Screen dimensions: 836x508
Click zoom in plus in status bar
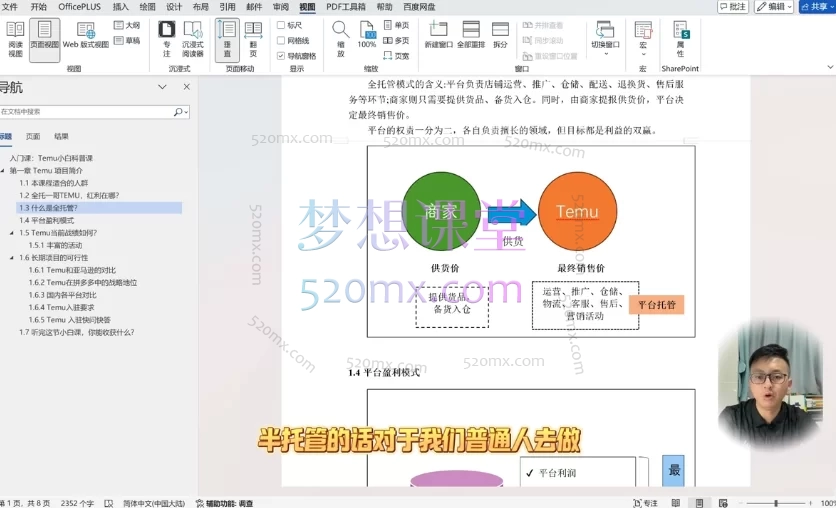tap(810, 503)
